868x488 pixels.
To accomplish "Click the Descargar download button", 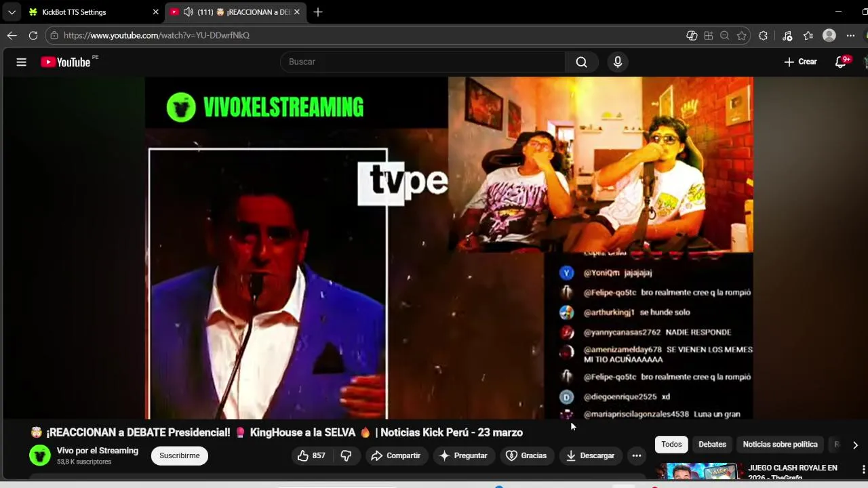I will pyautogui.click(x=590, y=455).
